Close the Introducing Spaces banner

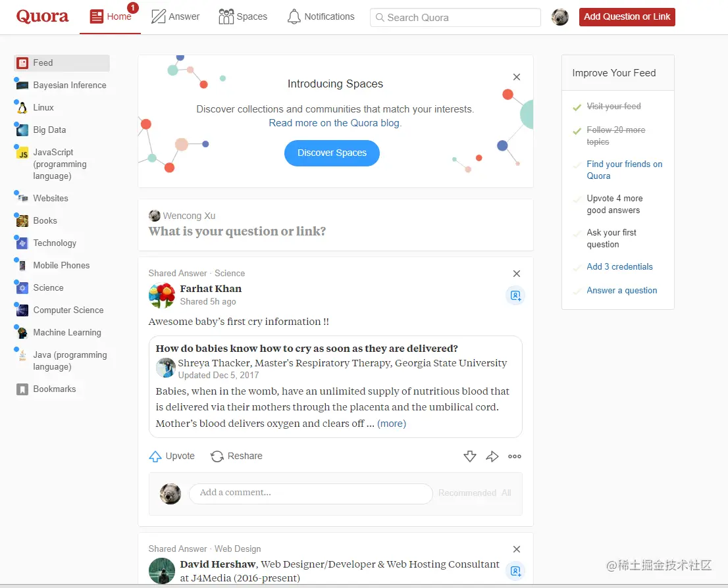516,77
